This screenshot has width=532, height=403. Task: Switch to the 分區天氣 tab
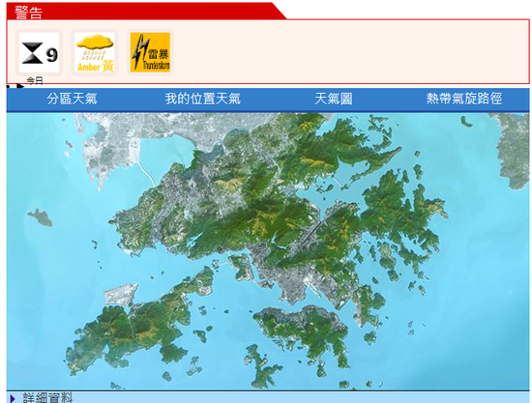pos(72,99)
